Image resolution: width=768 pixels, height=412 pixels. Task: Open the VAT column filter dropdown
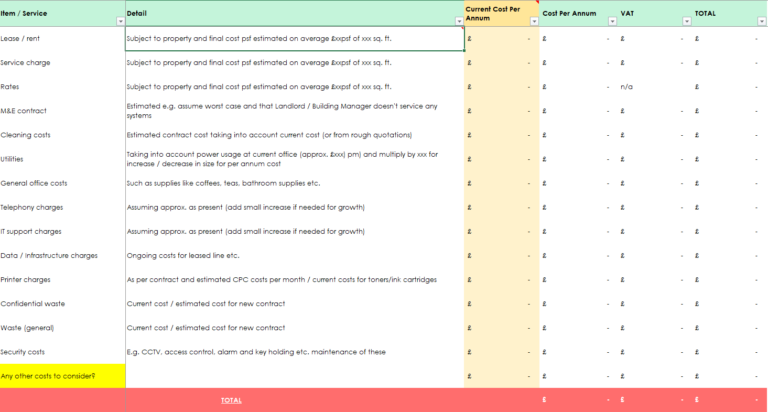686,21
